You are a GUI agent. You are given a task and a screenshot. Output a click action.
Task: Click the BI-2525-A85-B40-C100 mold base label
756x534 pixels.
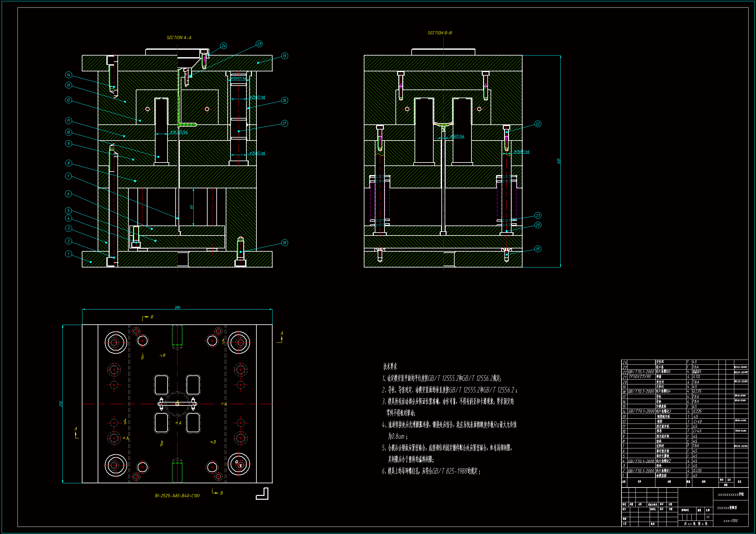point(177,496)
